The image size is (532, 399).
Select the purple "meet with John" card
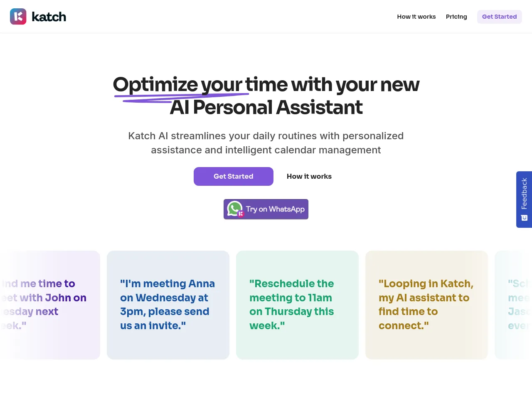tap(50, 305)
